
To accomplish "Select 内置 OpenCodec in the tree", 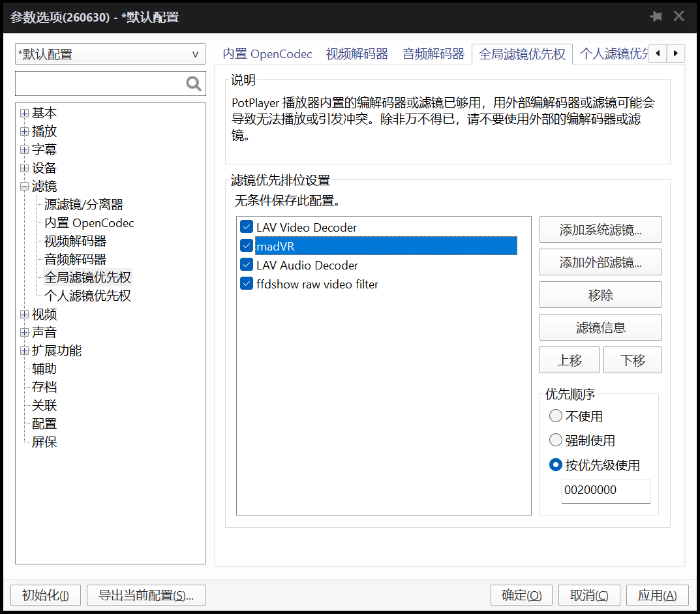I will [x=89, y=223].
